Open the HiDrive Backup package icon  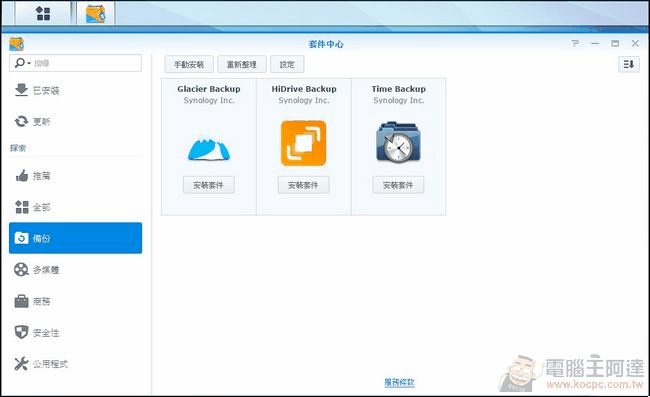303,143
